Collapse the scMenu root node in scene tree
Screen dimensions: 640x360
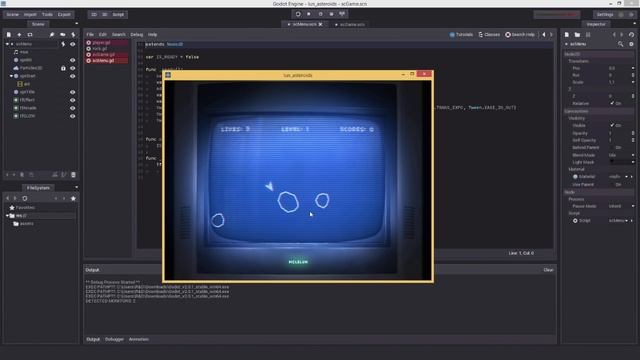(7, 44)
